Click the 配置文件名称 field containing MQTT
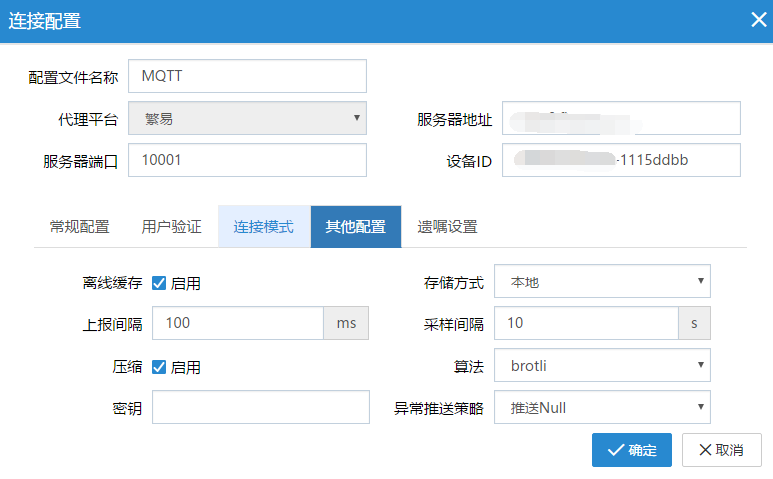Screen dimensions: 773x479 coord(247,76)
